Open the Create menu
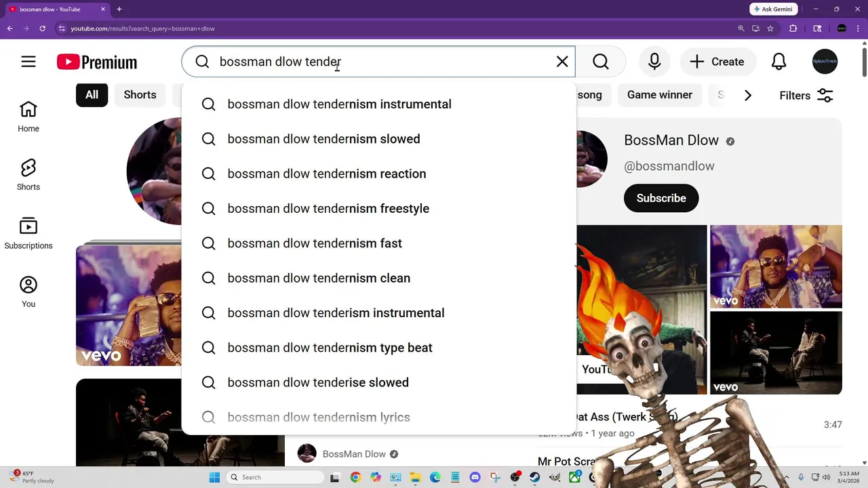The height and width of the screenshot is (488, 868). click(718, 62)
